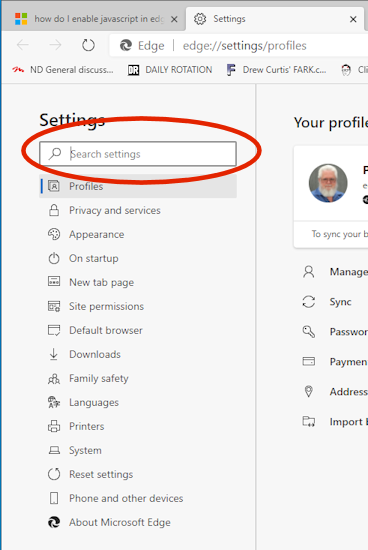Click the forward navigation arrow
The image size is (368, 550).
point(55,45)
